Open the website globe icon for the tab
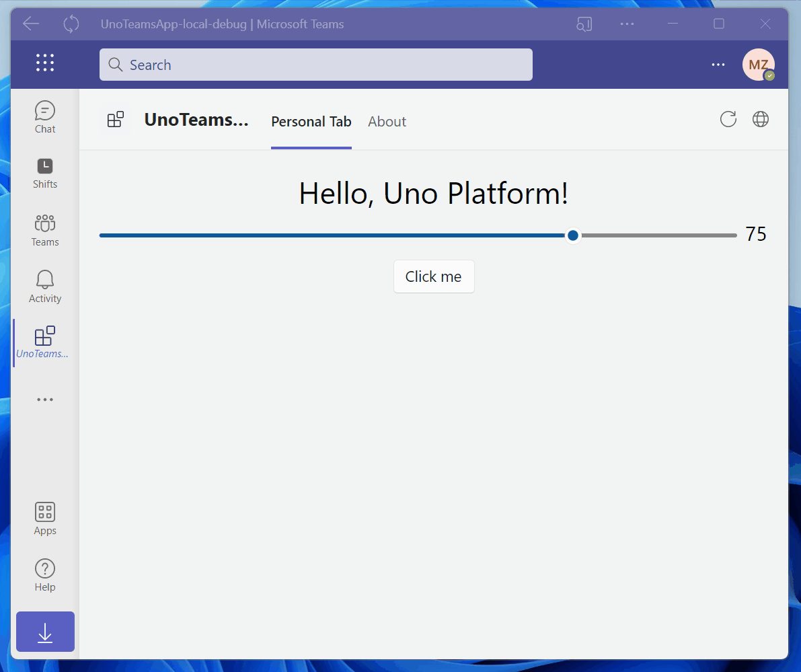Screen dimensions: 801x672 pos(761,119)
